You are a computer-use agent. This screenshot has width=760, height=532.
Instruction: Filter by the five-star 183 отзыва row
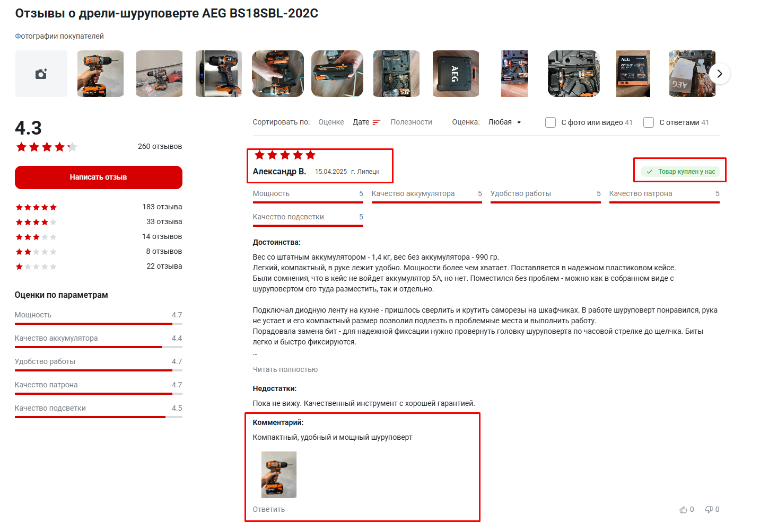(x=99, y=207)
